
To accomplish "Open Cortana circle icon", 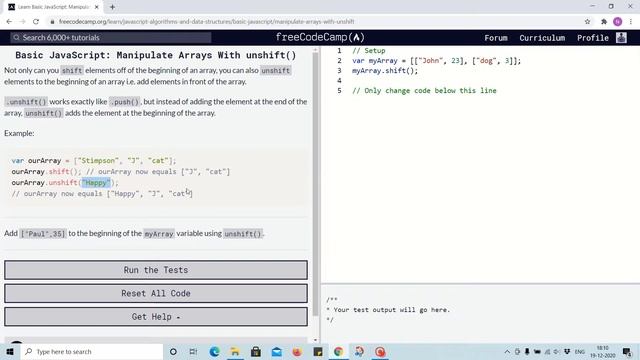I will pyautogui.click(x=173, y=351).
